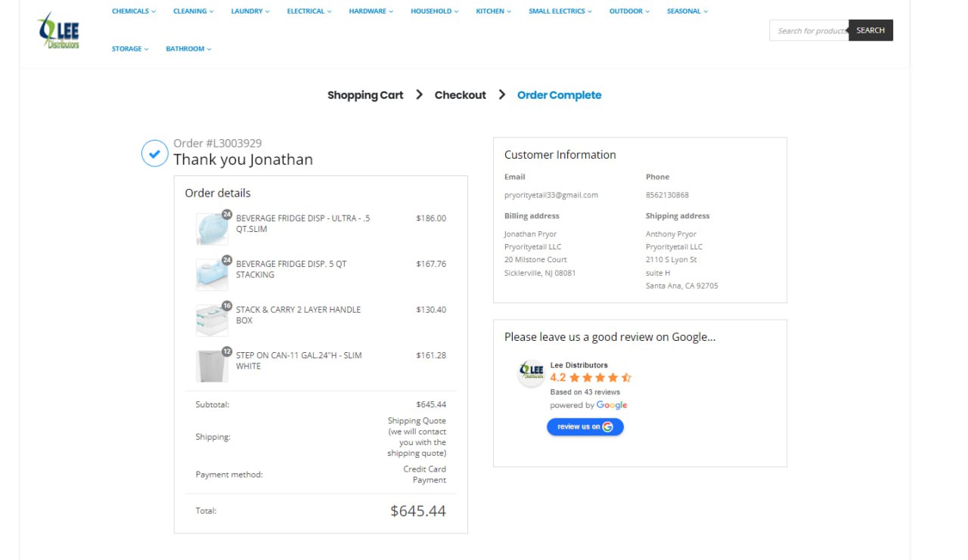Click the Stack & Carry Handle Box image
This screenshot has width=968, height=560.
pyautogui.click(x=212, y=320)
